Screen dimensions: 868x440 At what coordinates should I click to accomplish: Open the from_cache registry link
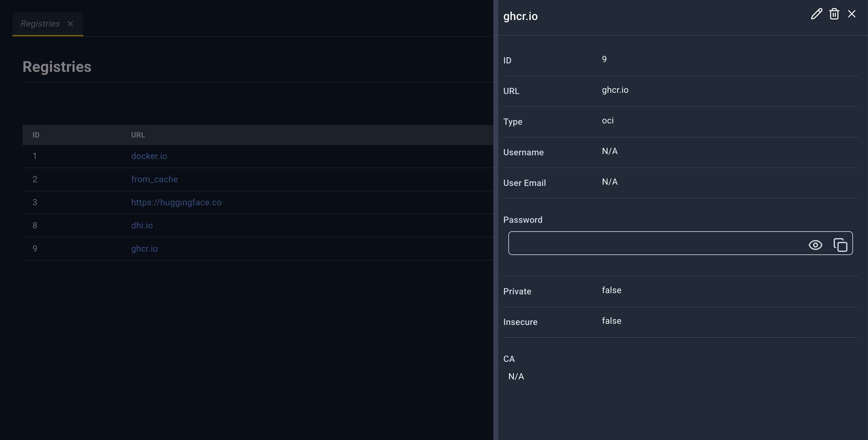tap(154, 179)
